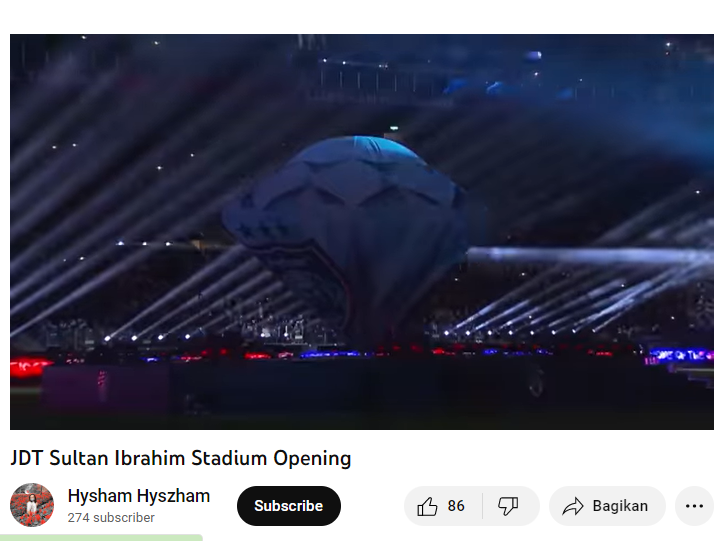Open the Hysham Hyszham channel name link

139,496
